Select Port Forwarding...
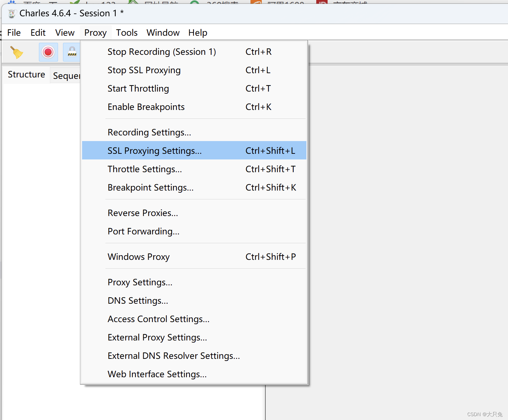This screenshot has width=508, height=420. point(194,232)
